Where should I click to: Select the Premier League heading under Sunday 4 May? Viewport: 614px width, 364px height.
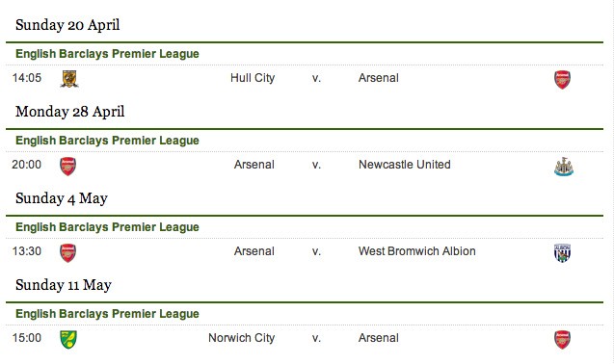[x=107, y=227]
